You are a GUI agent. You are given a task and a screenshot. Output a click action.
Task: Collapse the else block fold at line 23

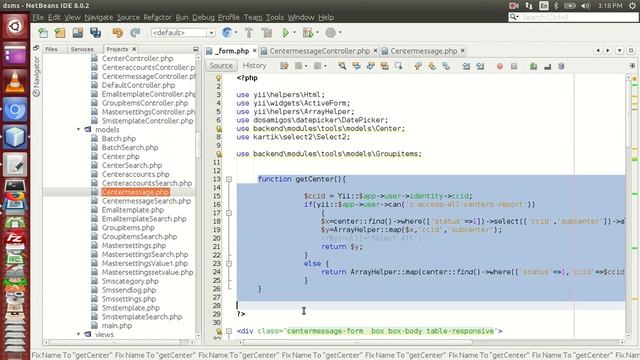229,264
